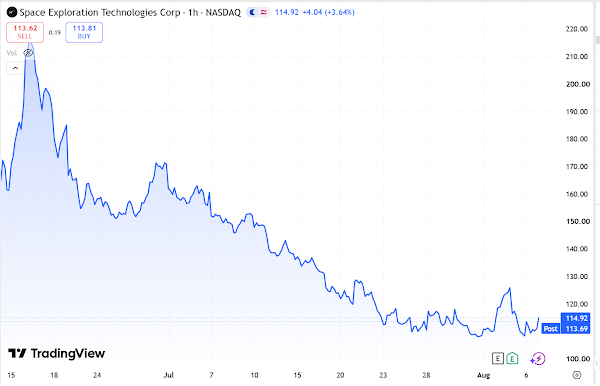Collapse the indicator legend with chevron
The width and height of the screenshot is (600, 386).
15,68
